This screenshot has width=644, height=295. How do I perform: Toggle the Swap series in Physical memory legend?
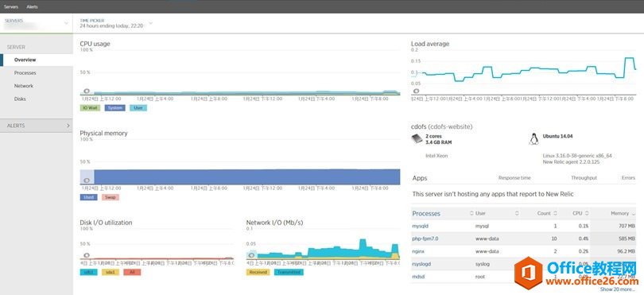[111, 197]
